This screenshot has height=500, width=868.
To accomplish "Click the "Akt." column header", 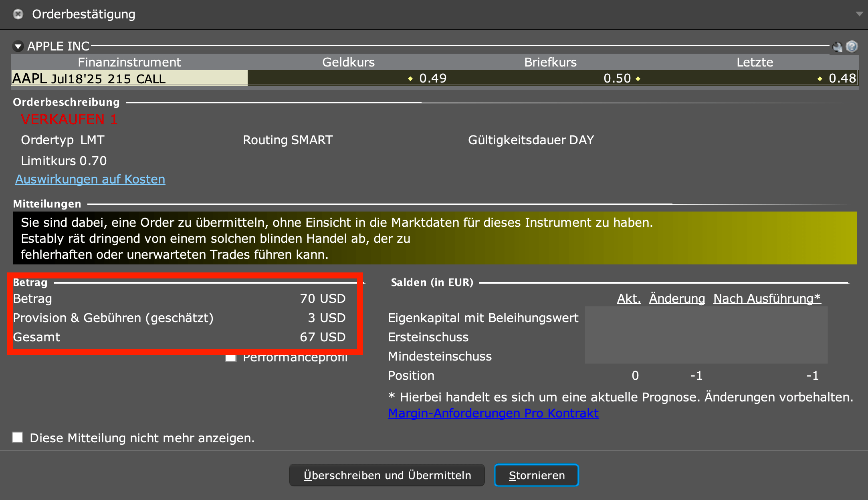I will 628,298.
